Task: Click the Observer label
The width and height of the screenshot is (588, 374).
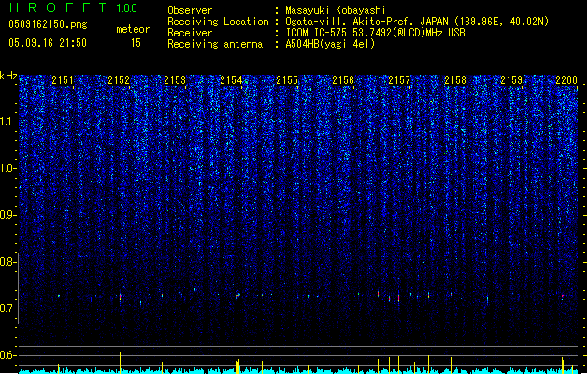Action: click(190, 10)
